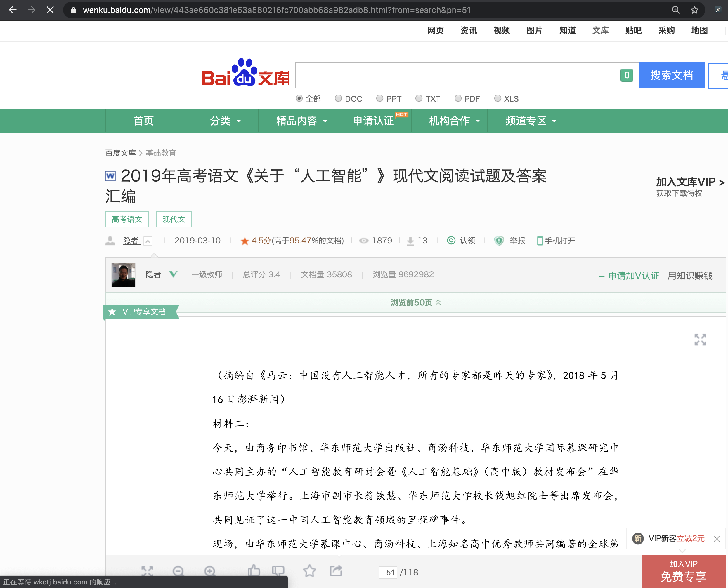The image size is (728, 588).
Task: Select the PPT file type radio button
Action: 379,98
